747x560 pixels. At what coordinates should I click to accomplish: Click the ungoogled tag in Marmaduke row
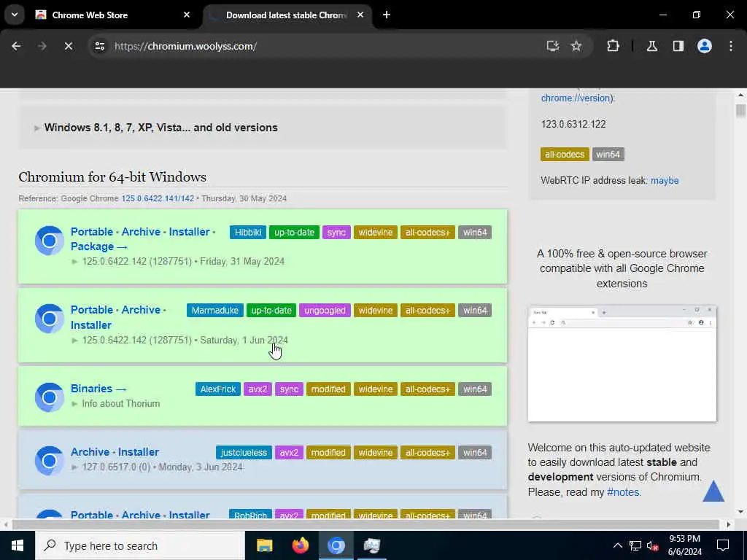pyautogui.click(x=325, y=311)
